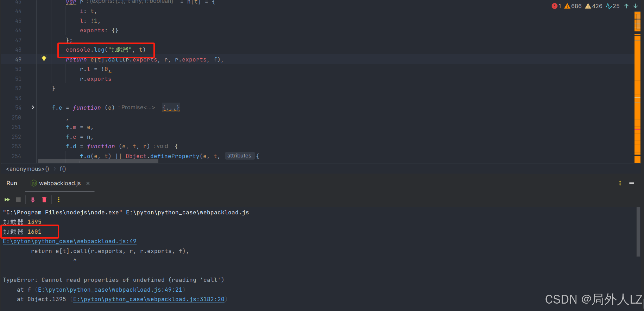This screenshot has height=311, width=644.
Task: Click the f.d = function line 253
Action: coord(122,146)
